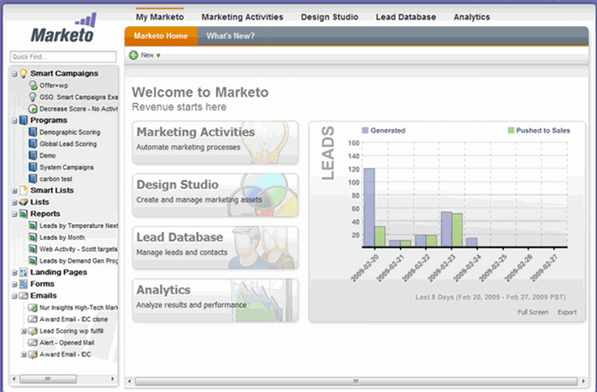Click the main panel scroll-right arrow
The width and height of the screenshot is (597, 392).
click(x=583, y=381)
